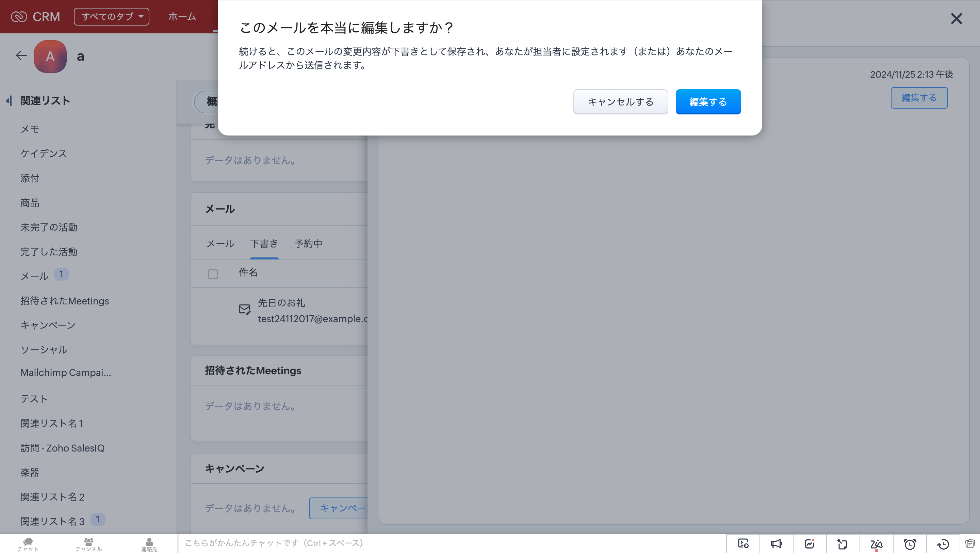Click キャンセルする in the dialog
This screenshot has width=980, height=553.
click(620, 101)
